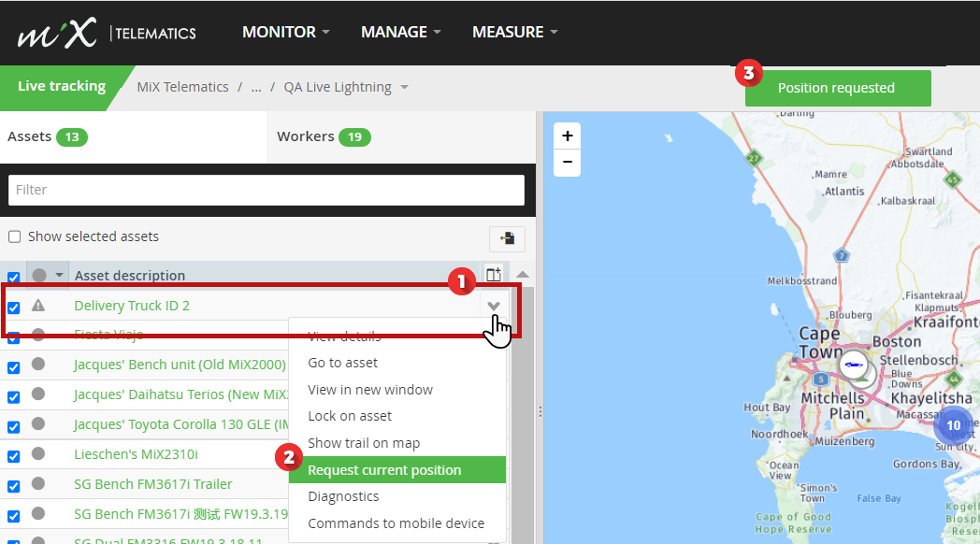Click the breadcrumb ellipsis link
980x544 pixels.
click(256, 87)
